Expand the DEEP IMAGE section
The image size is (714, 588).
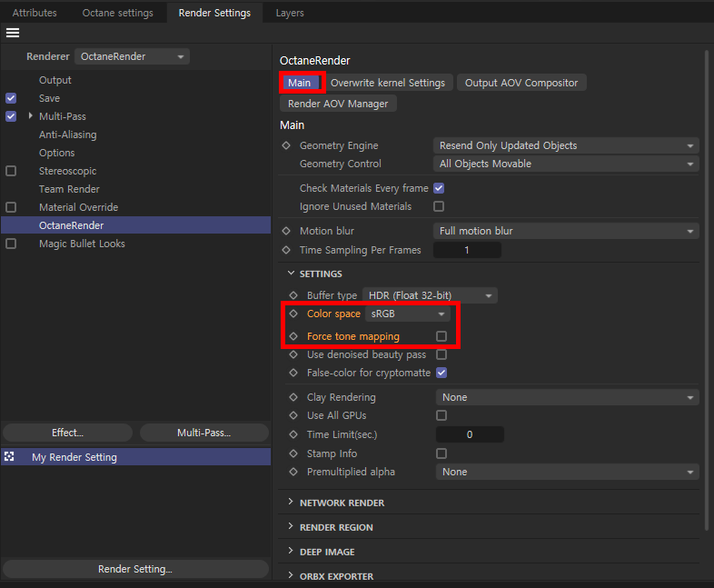coord(291,551)
